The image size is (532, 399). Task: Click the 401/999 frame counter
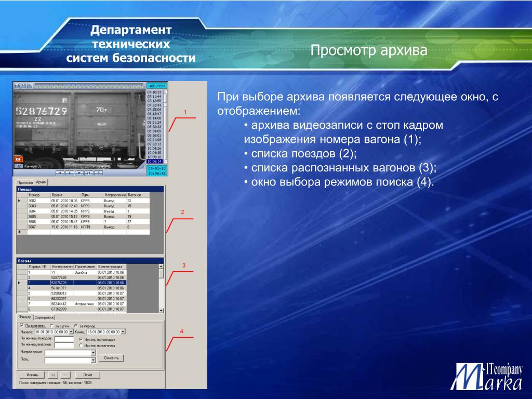pyautogui.click(x=157, y=86)
